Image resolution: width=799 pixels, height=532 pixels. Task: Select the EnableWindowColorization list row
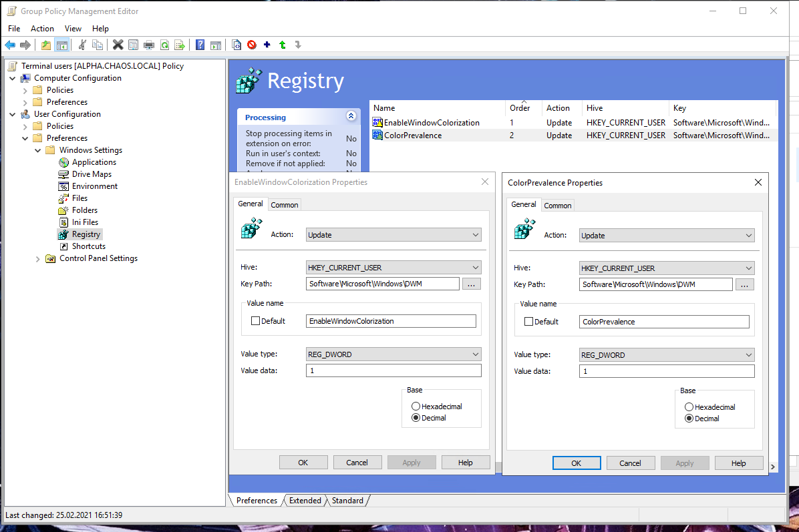click(574, 123)
